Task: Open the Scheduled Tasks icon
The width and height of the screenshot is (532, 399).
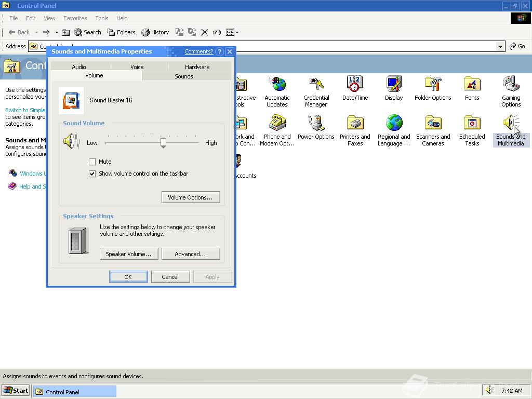Action: (x=472, y=130)
